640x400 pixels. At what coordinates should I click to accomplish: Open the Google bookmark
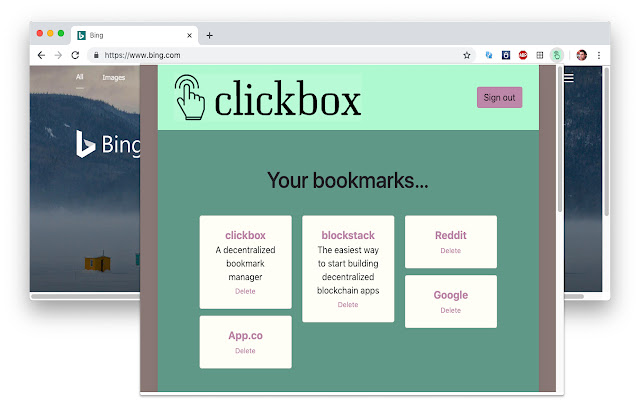click(451, 295)
